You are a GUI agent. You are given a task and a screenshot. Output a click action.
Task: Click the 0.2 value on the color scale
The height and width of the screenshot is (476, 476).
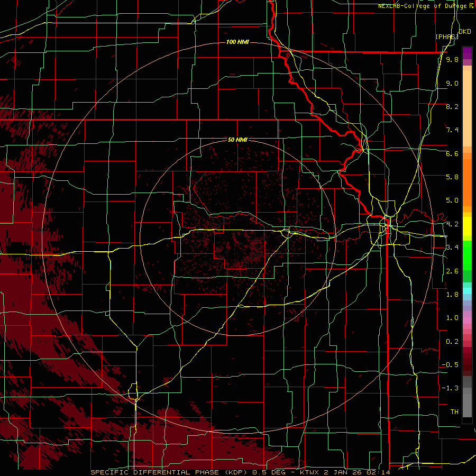point(452,342)
